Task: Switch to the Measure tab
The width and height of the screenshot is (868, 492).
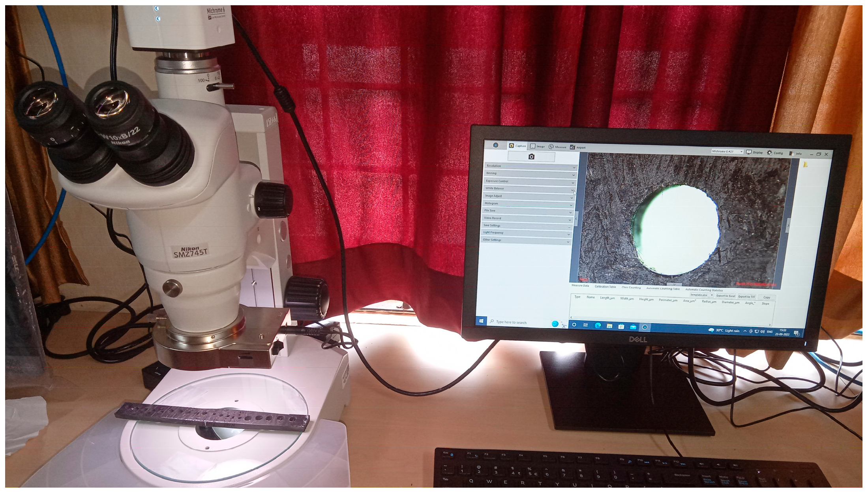Action: click(x=557, y=147)
